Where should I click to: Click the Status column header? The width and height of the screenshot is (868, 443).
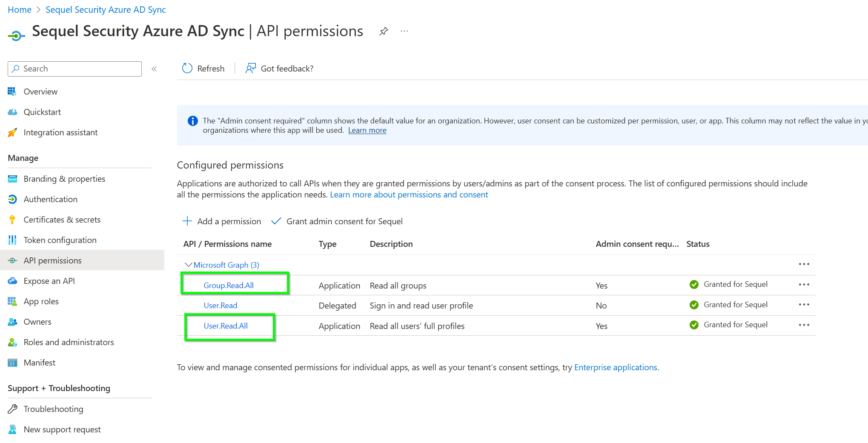tap(698, 244)
